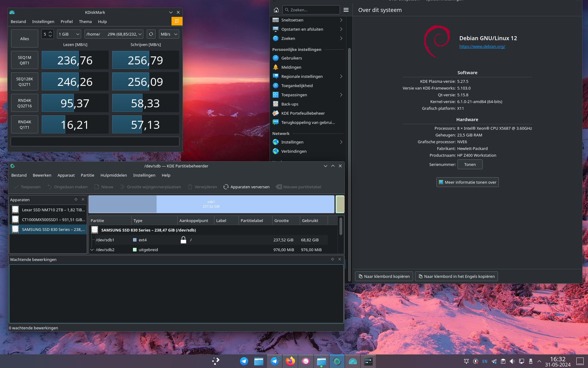Open the Partitie menu in Partitiebeheerder
588x368 pixels.
(87, 175)
